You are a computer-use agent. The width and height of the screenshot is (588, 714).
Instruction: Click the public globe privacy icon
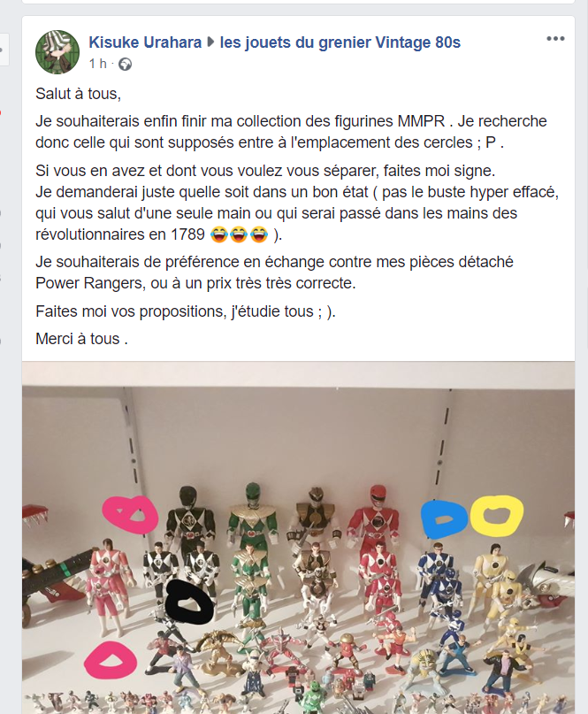pos(126,65)
